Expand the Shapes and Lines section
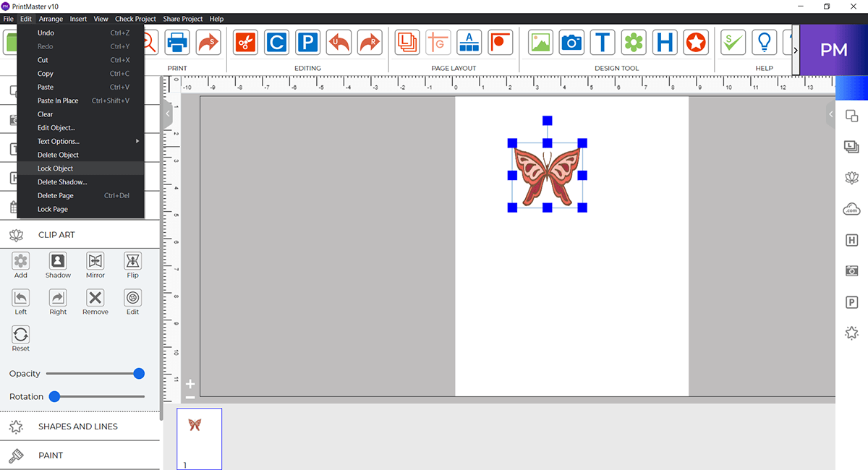This screenshot has height=470, width=868. click(77, 427)
